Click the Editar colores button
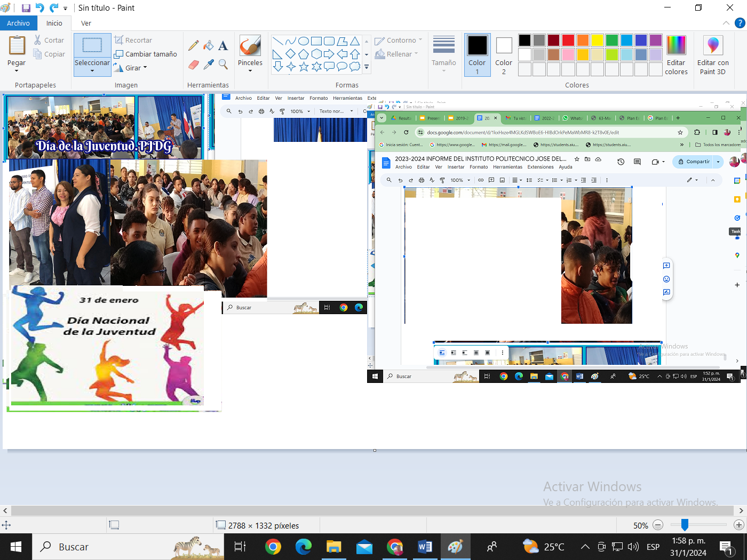Image resolution: width=747 pixels, height=560 pixels. [x=676, y=55]
